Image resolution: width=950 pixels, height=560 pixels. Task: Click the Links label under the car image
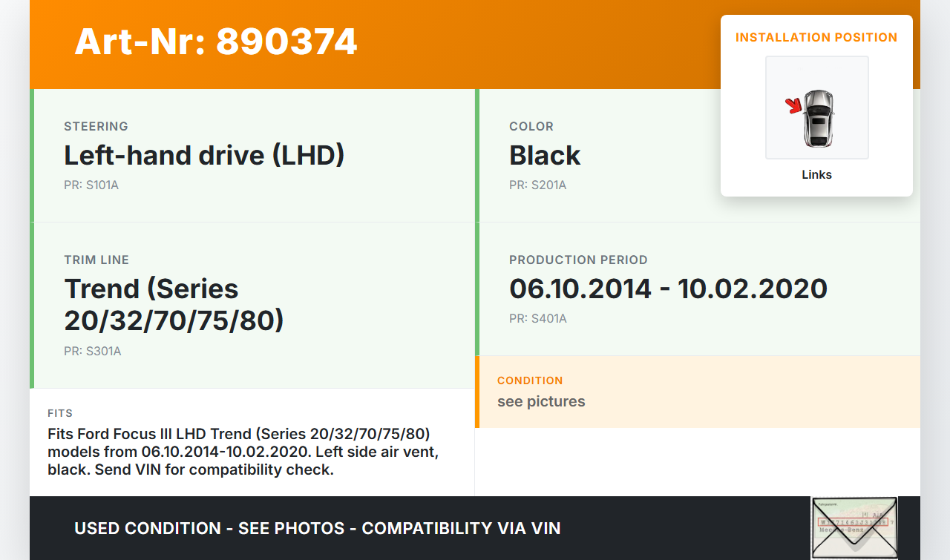pos(816,175)
